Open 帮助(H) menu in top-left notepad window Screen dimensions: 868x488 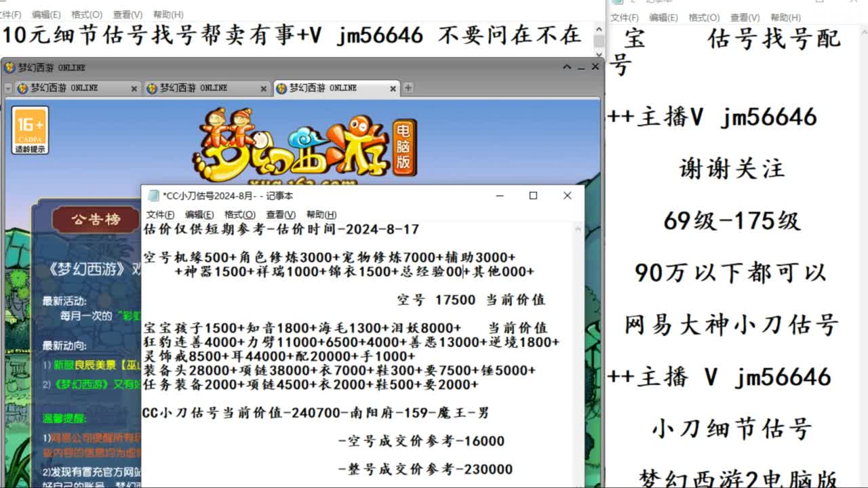[167, 14]
